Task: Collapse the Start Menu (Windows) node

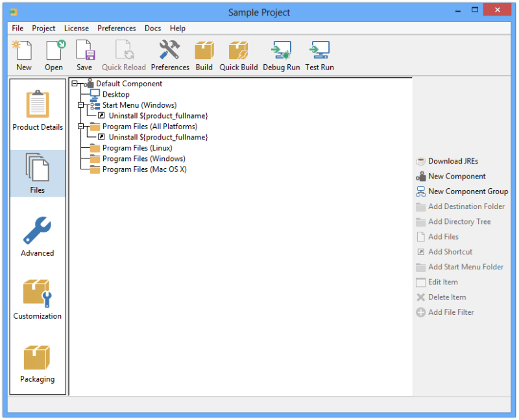Action: click(x=80, y=105)
